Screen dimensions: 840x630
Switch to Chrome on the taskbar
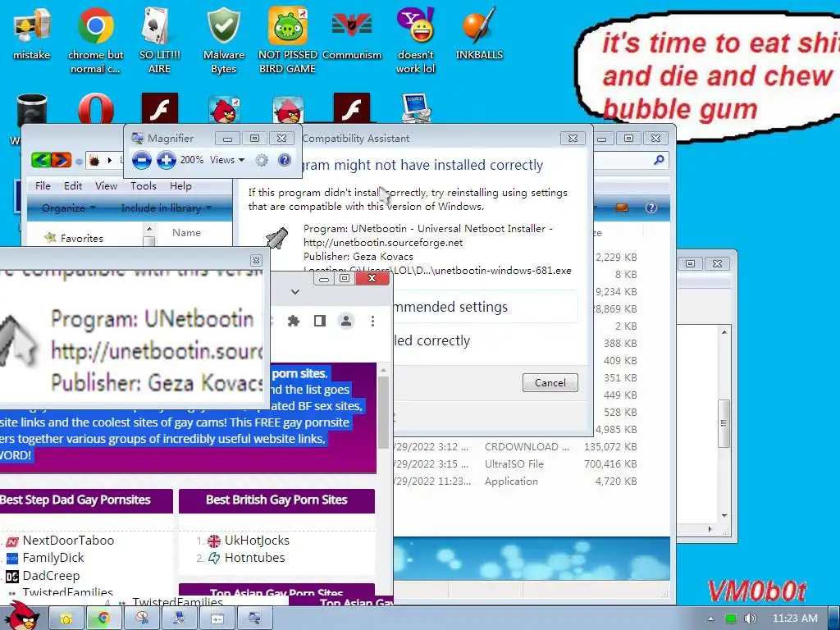[x=104, y=619]
